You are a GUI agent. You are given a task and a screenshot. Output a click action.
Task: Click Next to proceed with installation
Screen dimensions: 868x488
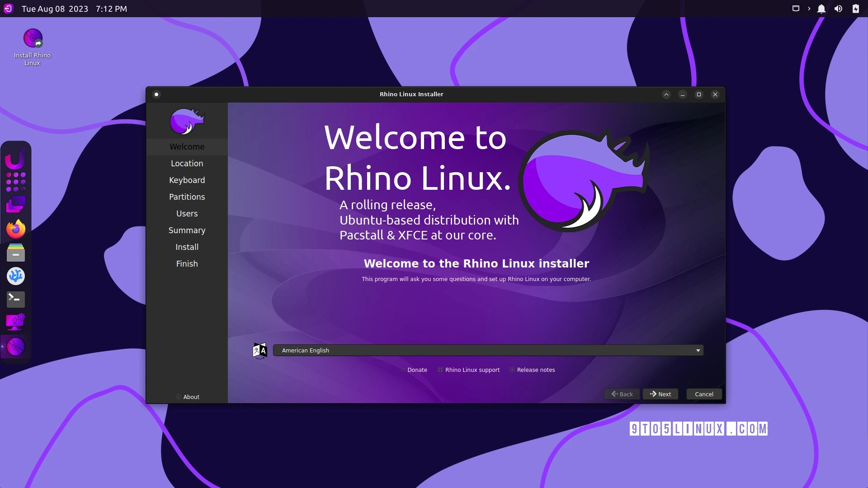[x=660, y=394]
